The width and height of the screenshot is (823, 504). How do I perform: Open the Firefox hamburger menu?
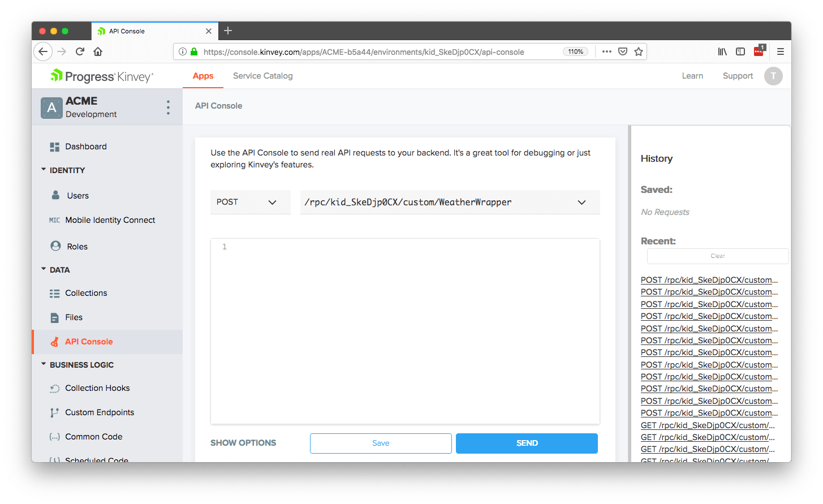781,51
